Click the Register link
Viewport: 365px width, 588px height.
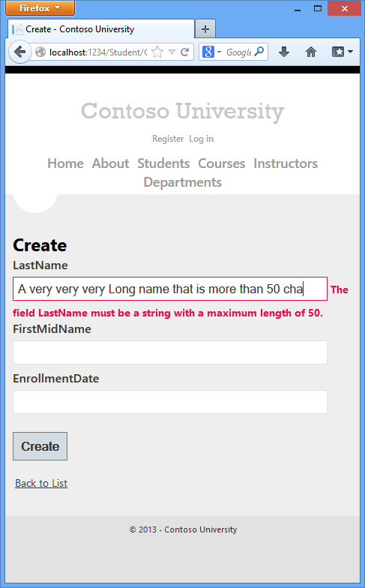pyautogui.click(x=168, y=139)
